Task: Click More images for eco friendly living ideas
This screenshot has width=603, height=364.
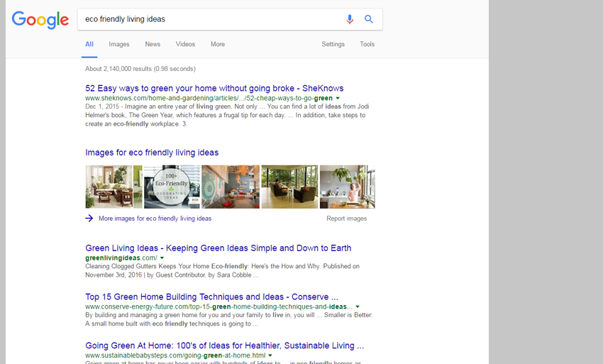Action: coord(155,218)
